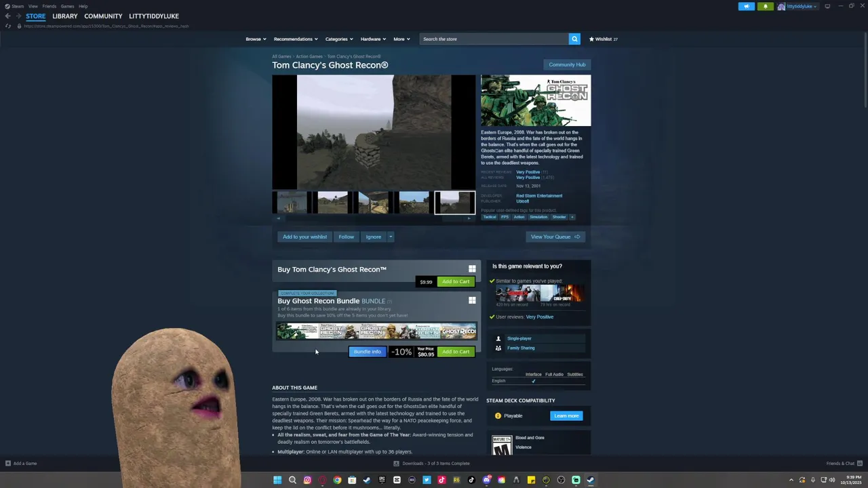Click the Steam Deck Playable info icon
The width and height of the screenshot is (868, 488).
[498, 415]
